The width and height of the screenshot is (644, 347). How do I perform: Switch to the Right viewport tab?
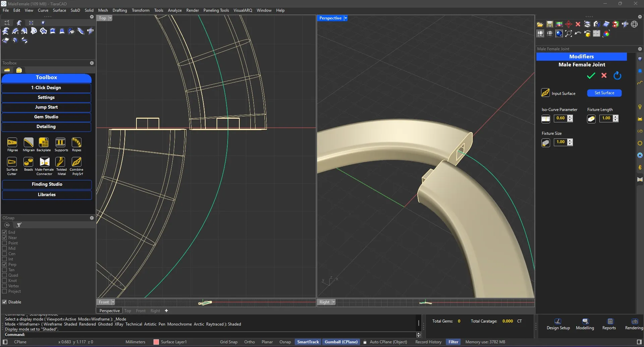coord(155,311)
